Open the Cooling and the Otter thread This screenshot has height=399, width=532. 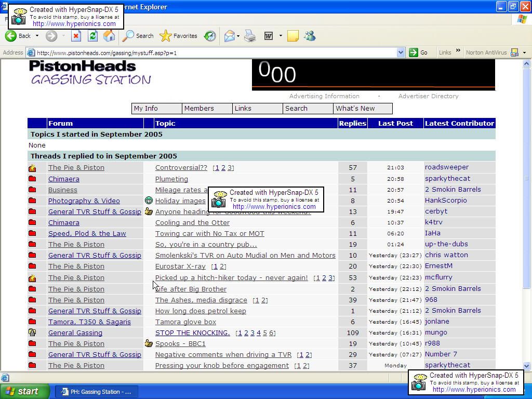point(192,222)
